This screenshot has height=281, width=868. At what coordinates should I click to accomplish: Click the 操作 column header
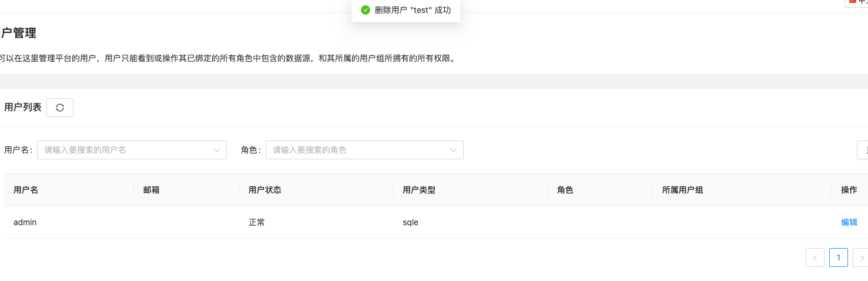849,190
